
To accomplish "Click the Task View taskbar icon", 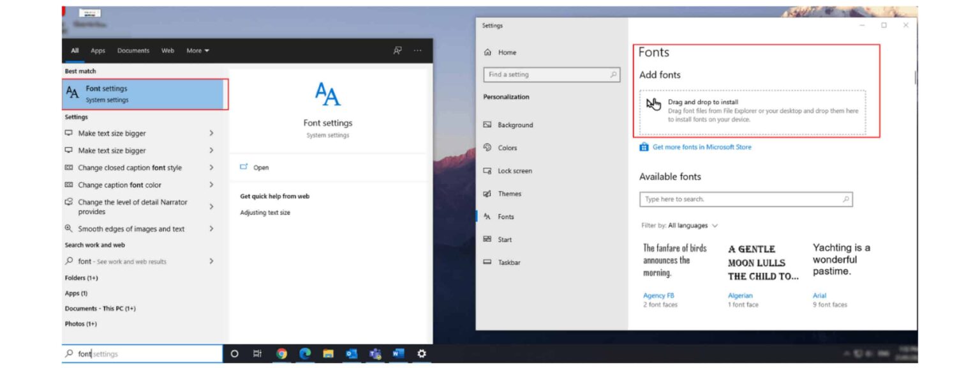I will 257,353.
